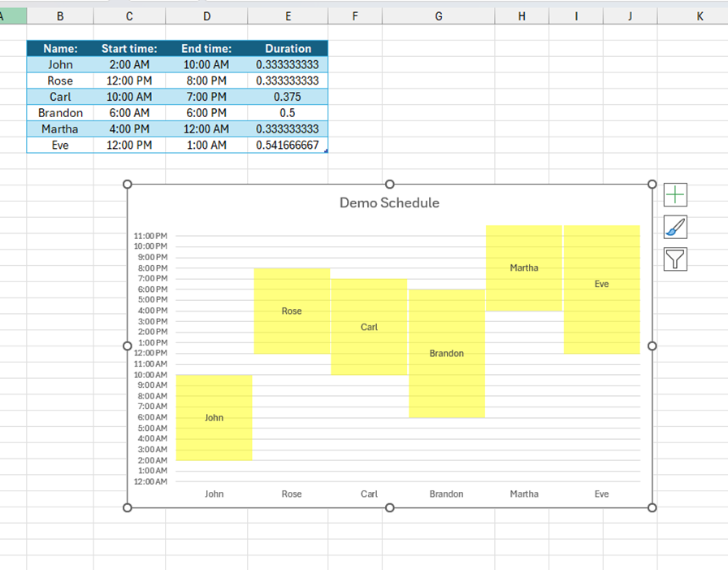728x570 pixels.
Task: Click the column K header
Action: coord(700,15)
